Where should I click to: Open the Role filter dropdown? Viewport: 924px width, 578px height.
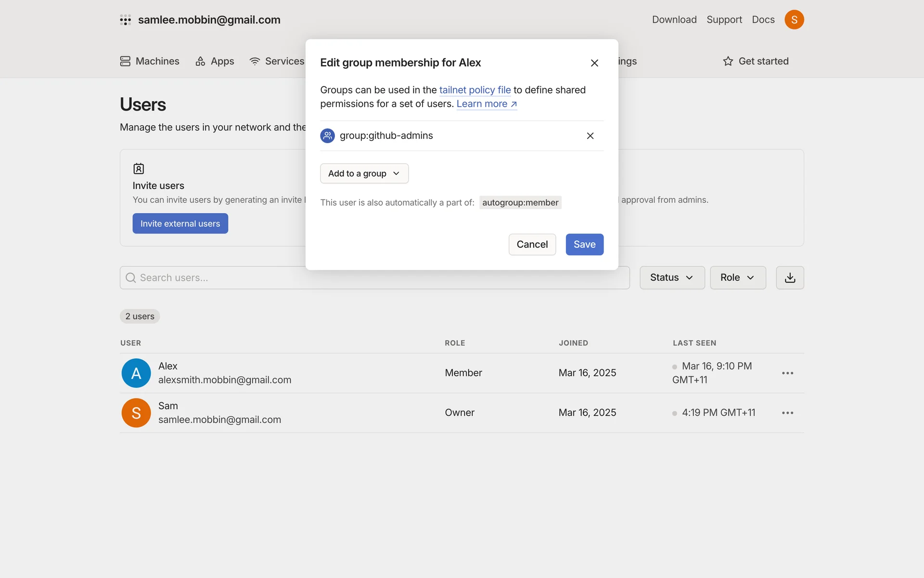tap(737, 277)
